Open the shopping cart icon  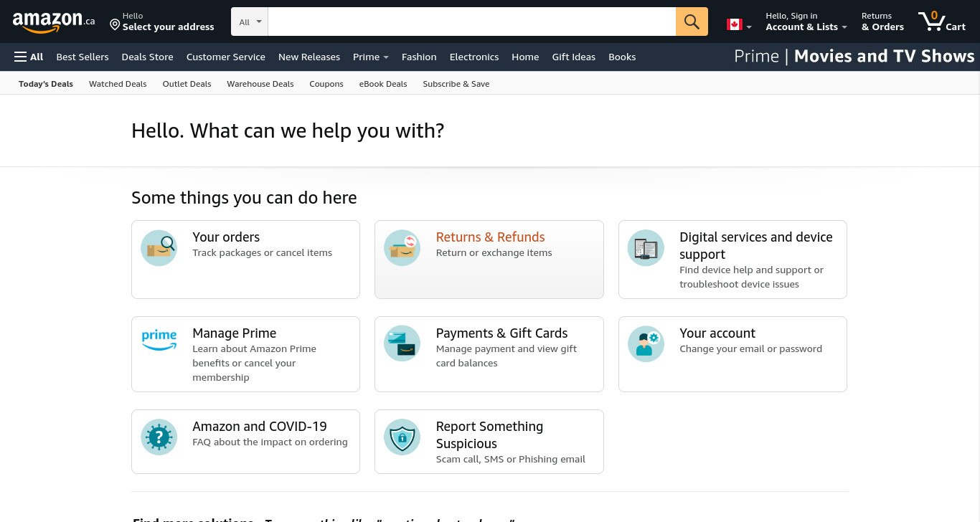[932, 22]
